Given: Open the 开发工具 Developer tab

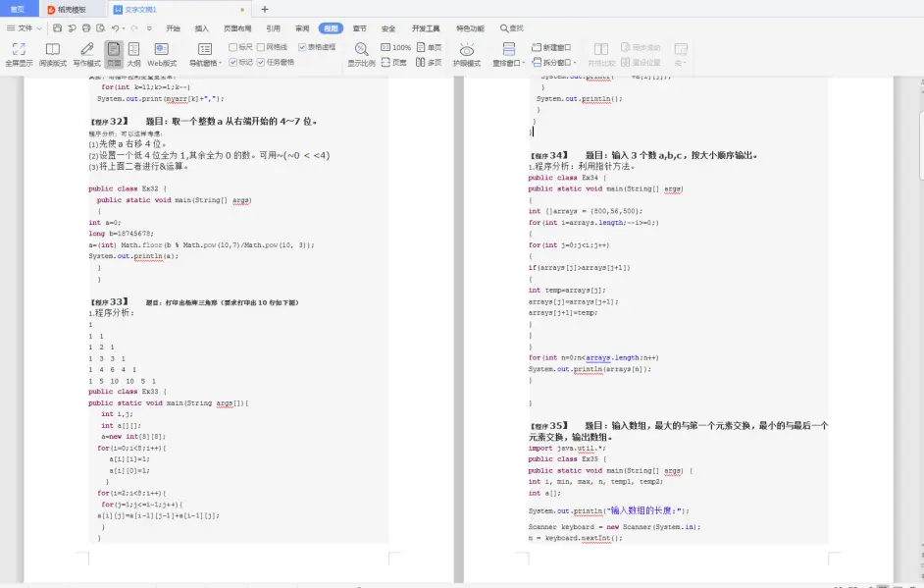Looking at the screenshot, I should pos(426,27).
